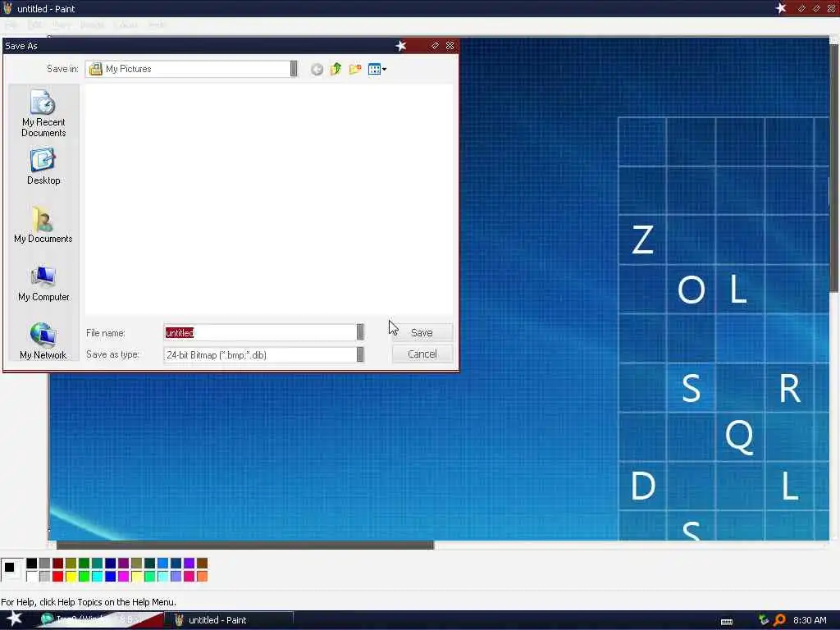Screen dimensions: 840x630
Task: Pick the hot pink color swatch
Action: tap(189, 577)
